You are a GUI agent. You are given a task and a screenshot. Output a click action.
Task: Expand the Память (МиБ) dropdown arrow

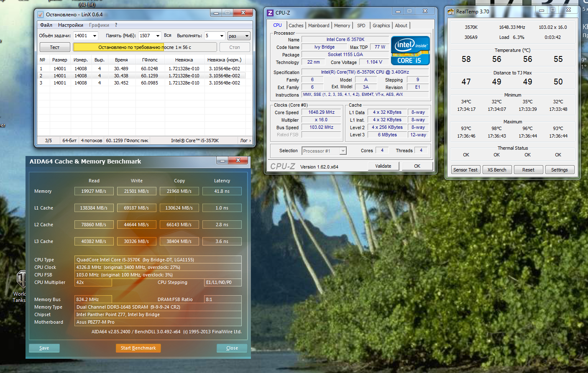(158, 36)
